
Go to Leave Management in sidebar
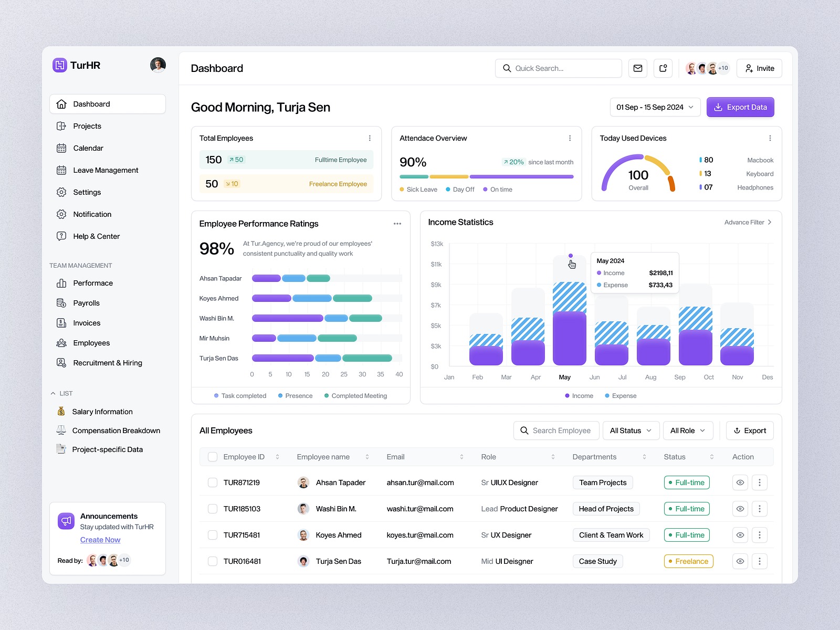coord(106,170)
